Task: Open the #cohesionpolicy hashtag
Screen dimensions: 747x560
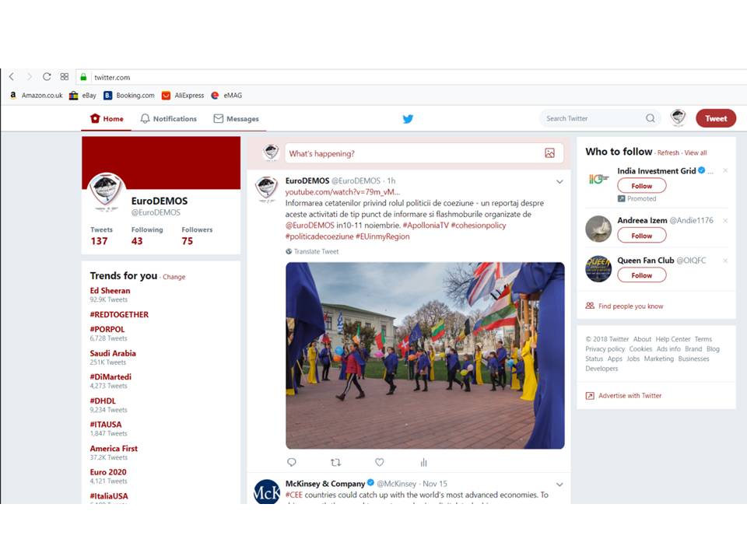Action: [x=479, y=226]
